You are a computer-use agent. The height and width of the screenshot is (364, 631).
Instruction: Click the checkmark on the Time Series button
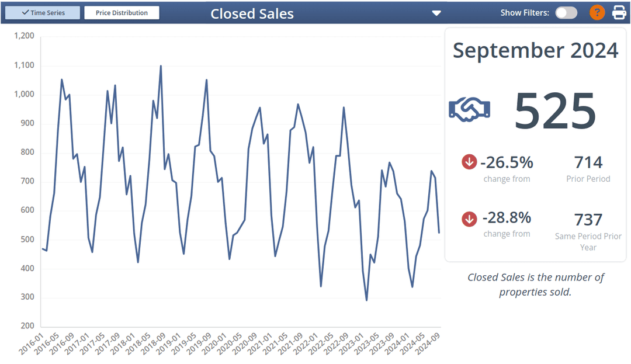pyautogui.click(x=24, y=12)
